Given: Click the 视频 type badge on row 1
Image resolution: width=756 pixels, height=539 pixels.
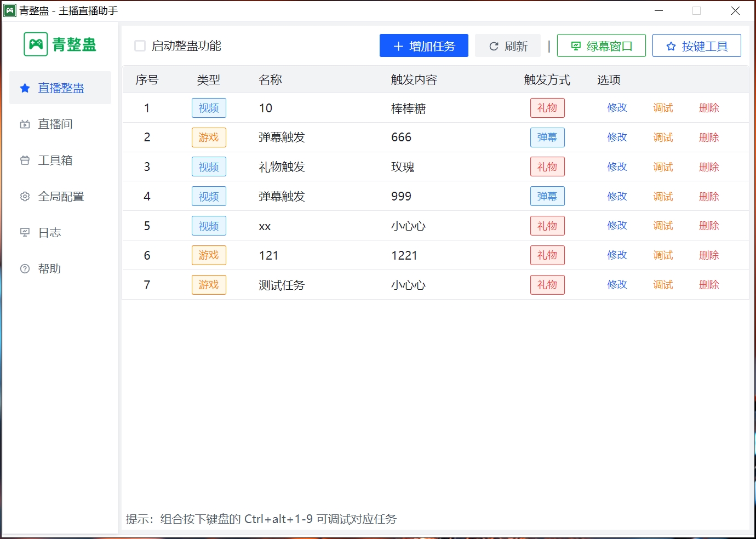Looking at the screenshot, I should pyautogui.click(x=209, y=108).
